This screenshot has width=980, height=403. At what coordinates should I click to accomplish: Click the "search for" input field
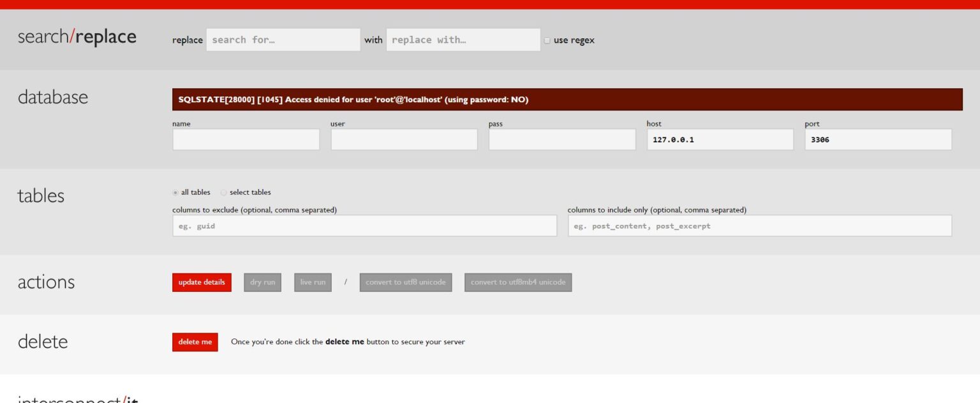[x=283, y=40]
